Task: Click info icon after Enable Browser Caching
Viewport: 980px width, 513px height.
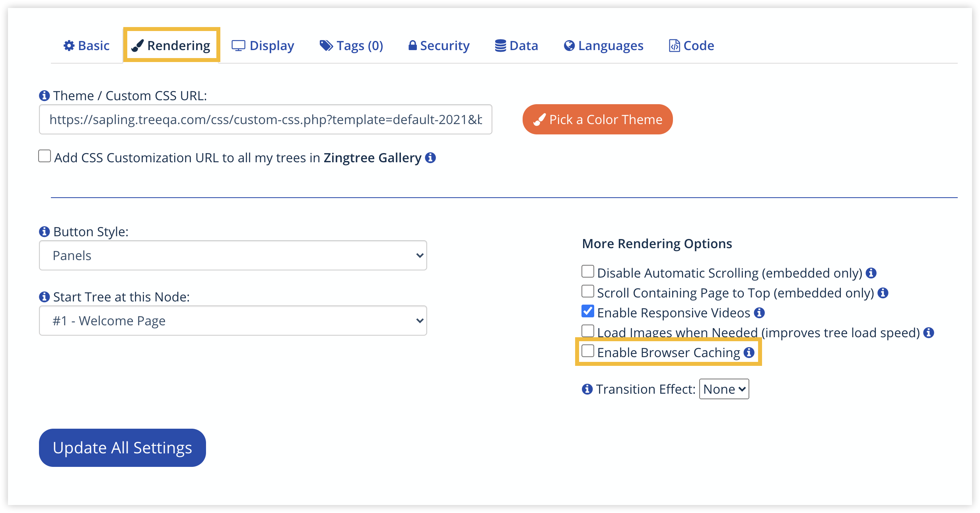Action: [x=749, y=353]
